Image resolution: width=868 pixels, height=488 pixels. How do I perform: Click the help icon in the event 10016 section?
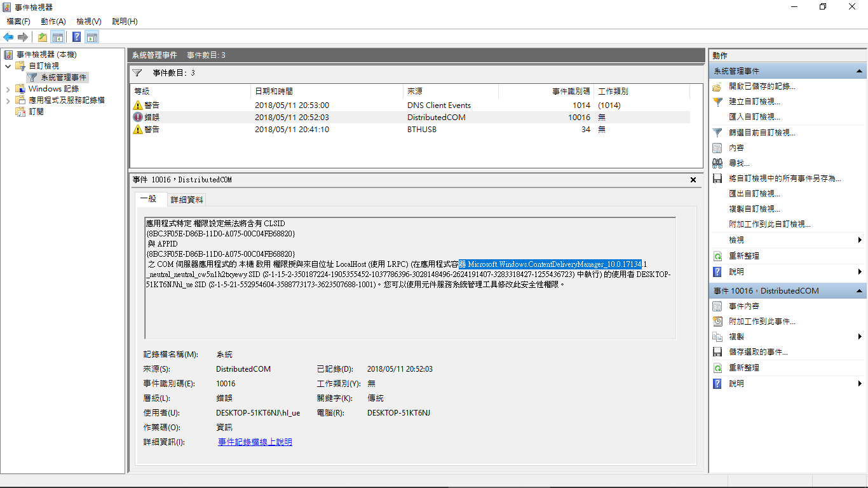(717, 384)
